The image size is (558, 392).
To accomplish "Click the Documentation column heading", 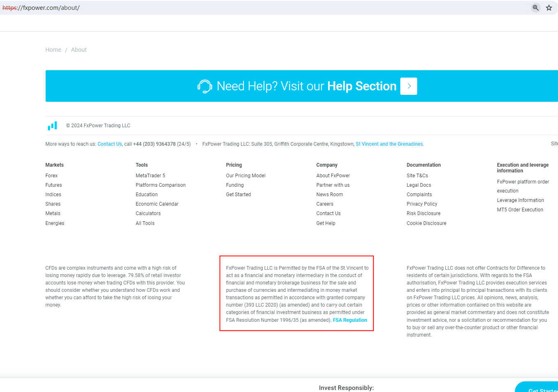I will pos(424,165).
